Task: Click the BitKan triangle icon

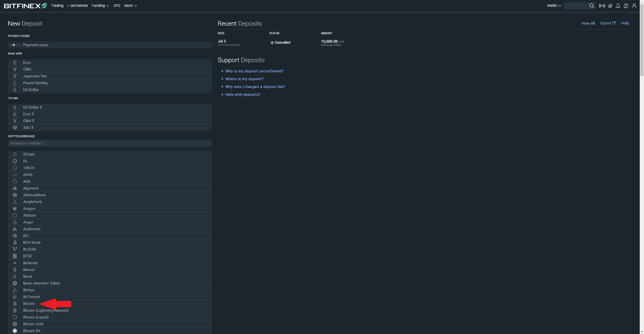Action: [15, 290]
